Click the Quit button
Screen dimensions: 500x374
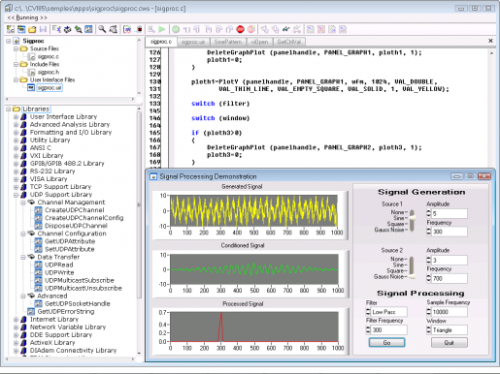(x=449, y=343)
